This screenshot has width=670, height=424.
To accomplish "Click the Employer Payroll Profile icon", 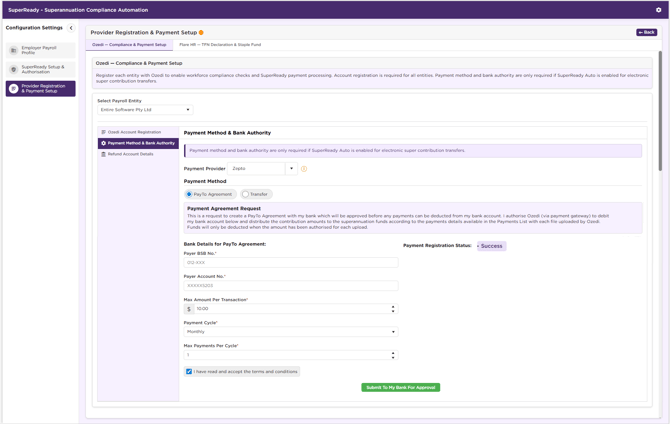I will coord(14,50).
